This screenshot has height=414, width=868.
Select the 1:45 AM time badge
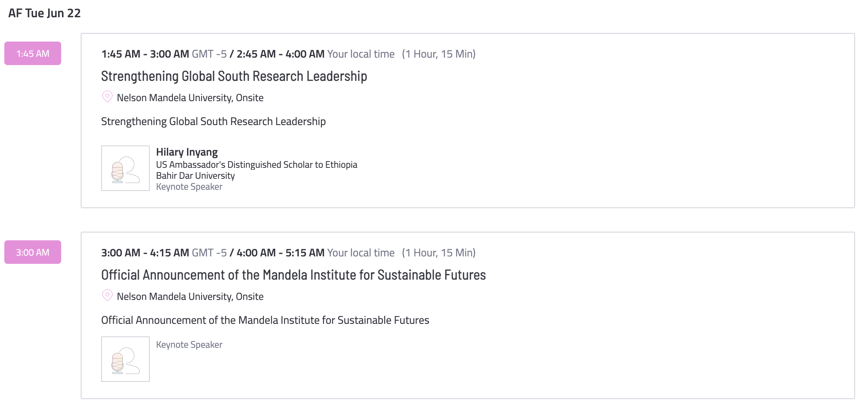pos(33,53)
